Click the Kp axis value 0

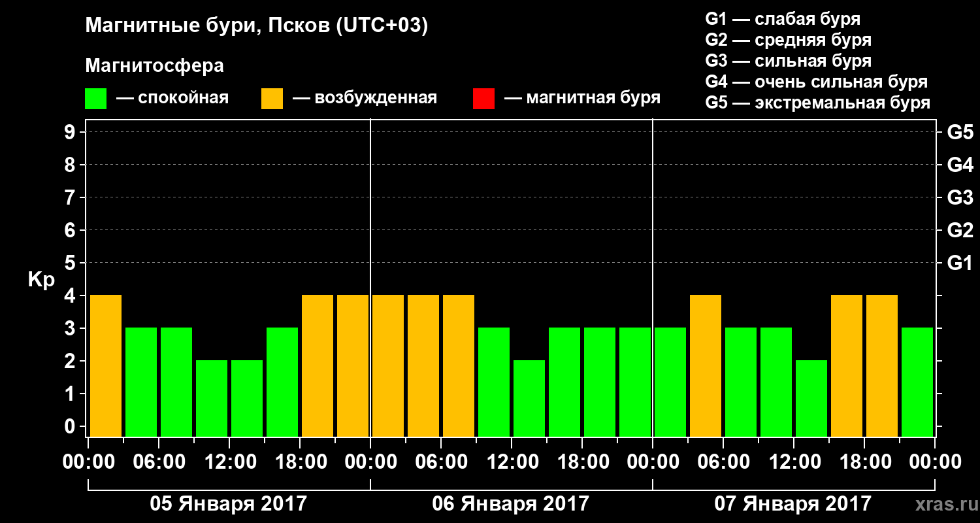coord(71,427)
